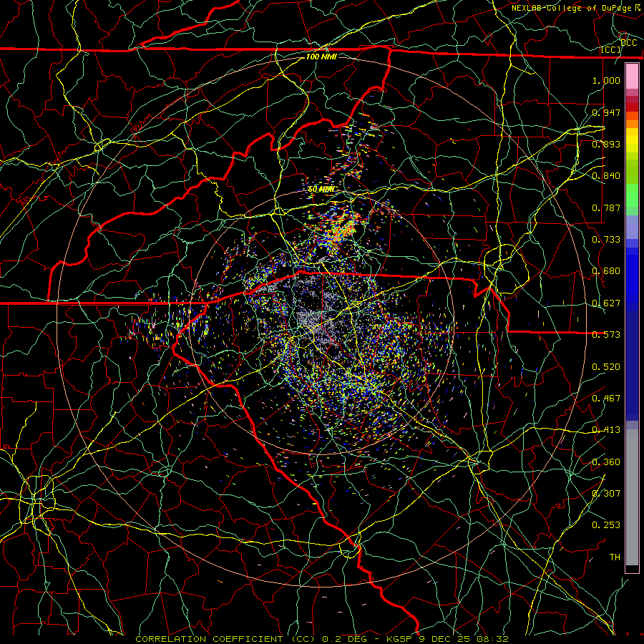The height and width of the screenshot is (644, 644).
Task: Click the "CORRELATION COEFFICIENT" product title
Action: click(x=209, y=639)
